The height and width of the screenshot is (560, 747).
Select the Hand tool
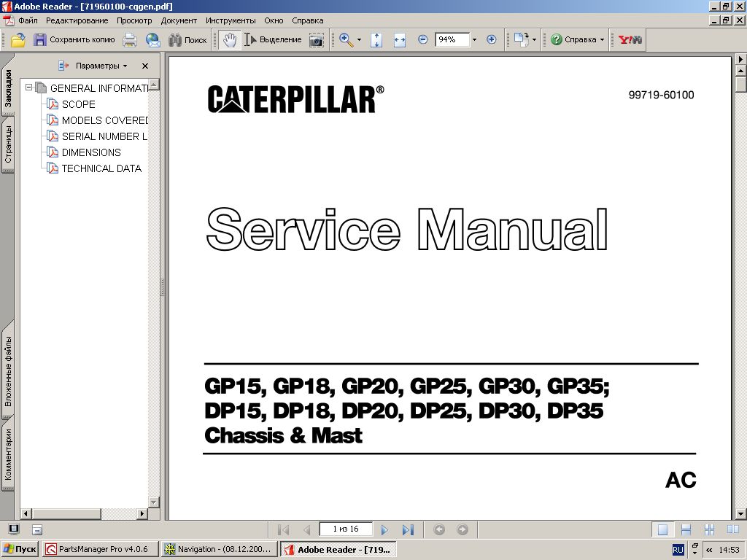click(230, 40)
